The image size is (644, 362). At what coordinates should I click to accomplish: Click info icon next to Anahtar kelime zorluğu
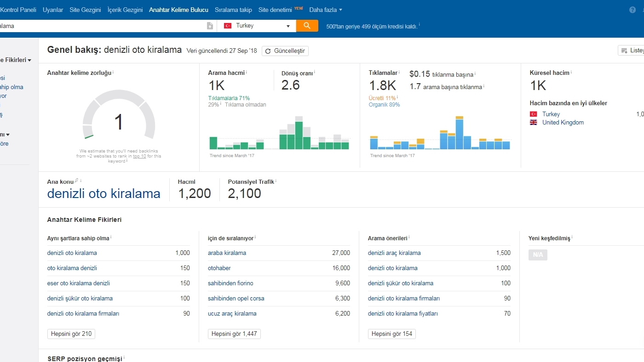(113, 72)
